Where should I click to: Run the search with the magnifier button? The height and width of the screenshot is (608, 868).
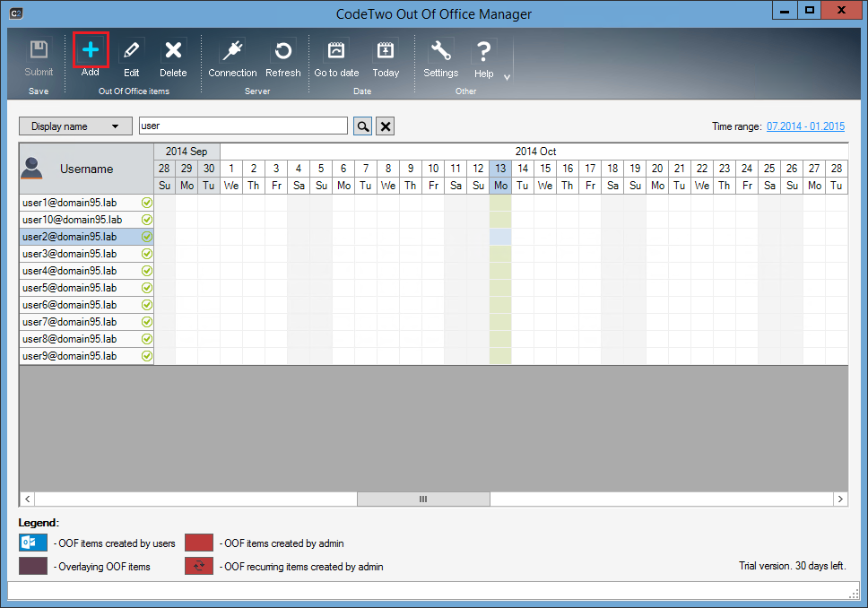pyautogui.click(x=362, y=126)
